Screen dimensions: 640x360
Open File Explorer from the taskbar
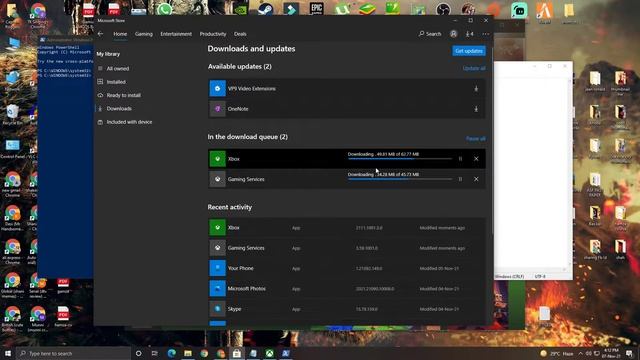188,353
